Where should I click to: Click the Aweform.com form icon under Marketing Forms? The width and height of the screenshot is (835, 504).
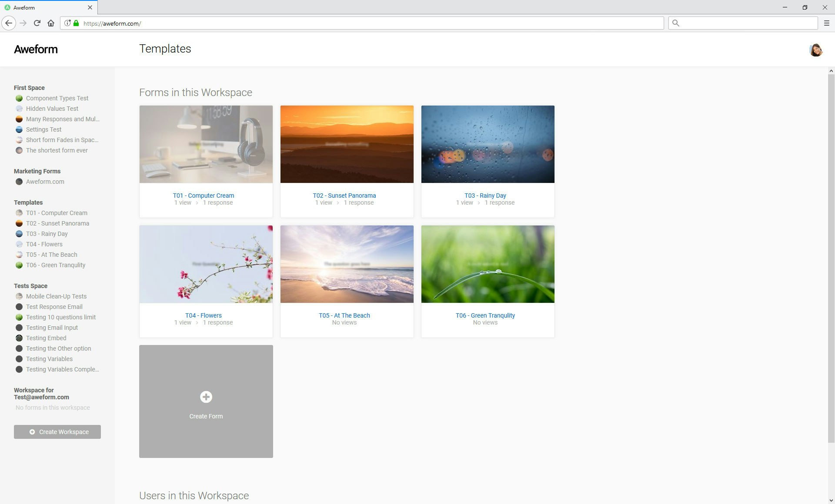click(x=19, y=182)
